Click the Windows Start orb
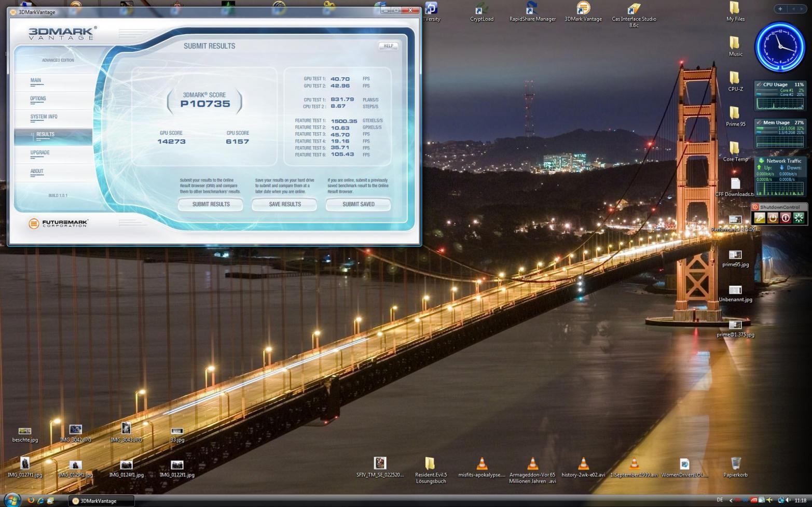Viewport: 812px width, 507px height. 11,500
